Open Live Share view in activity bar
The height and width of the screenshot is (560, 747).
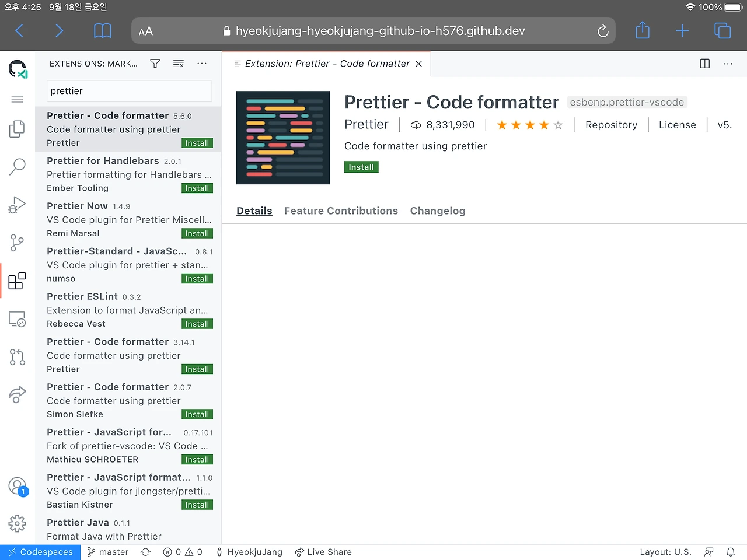(x=18, y=395)
